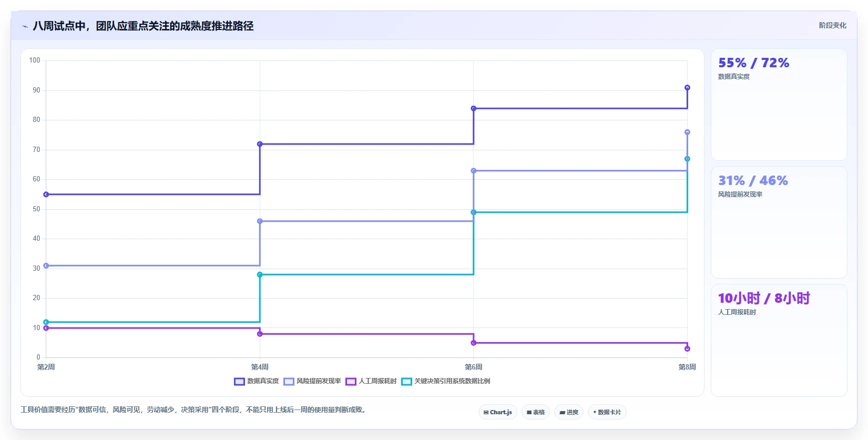Select the 55% / 72% 数据真实度 card
Screen dimensions: 868x440
click(x=779, y=105)
